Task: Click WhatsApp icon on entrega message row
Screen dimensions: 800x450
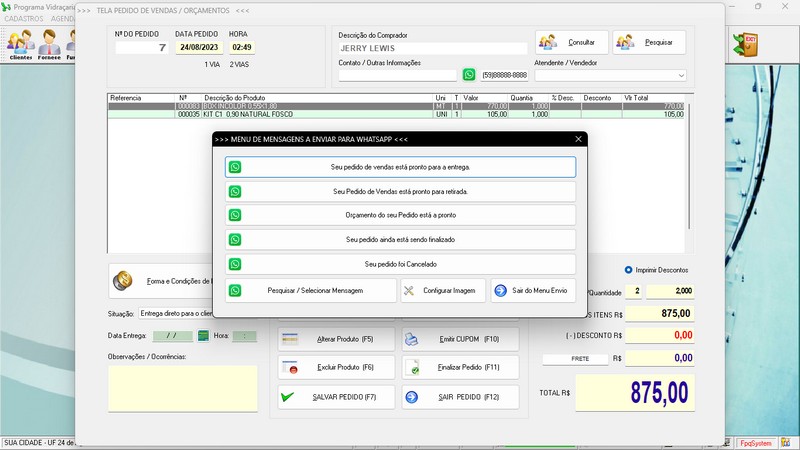Action: pyautogui.click(x=235, y=167)
